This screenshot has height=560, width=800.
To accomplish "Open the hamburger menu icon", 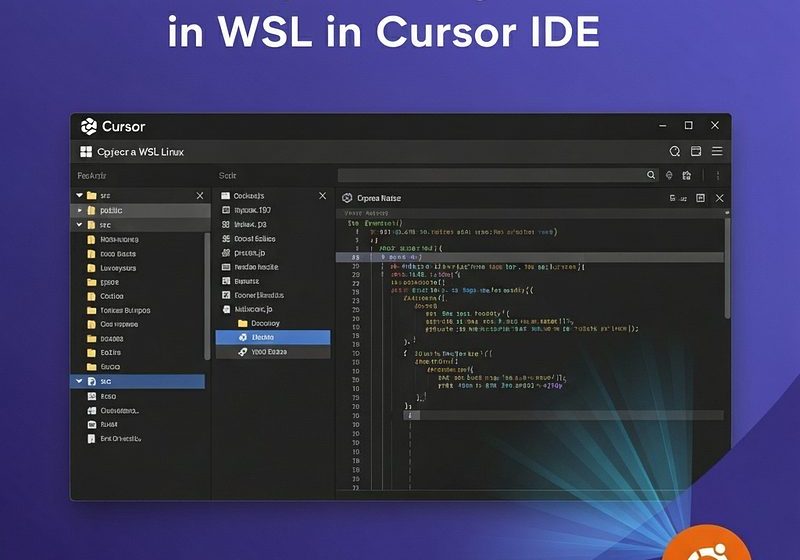I will pyautogui.click(x=717, y=151).
